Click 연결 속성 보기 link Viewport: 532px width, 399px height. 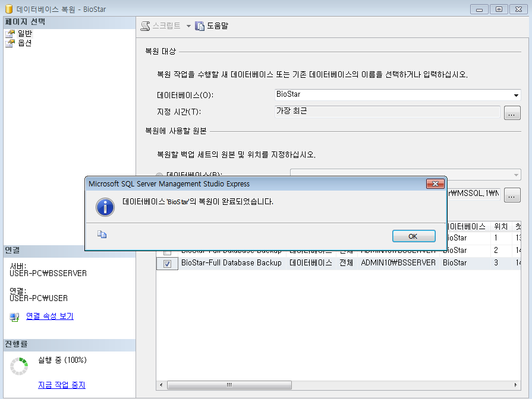coord(49,316)
